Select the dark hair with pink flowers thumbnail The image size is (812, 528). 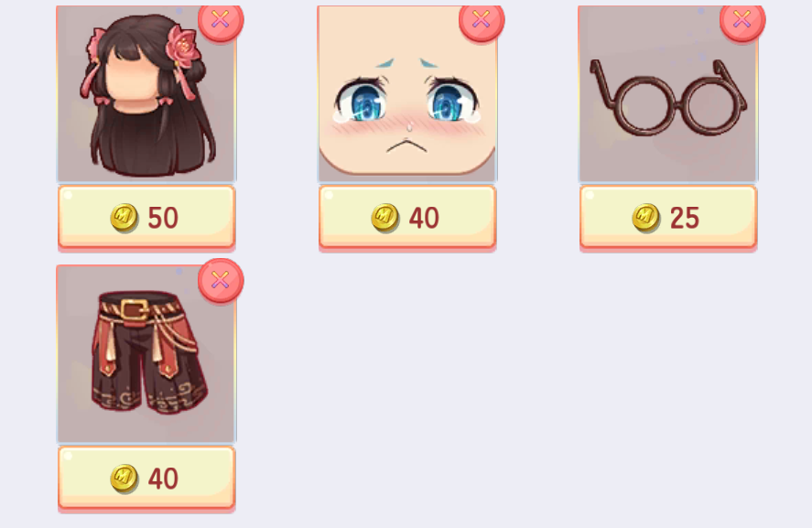pyautogui.click(x=146, y=93)
